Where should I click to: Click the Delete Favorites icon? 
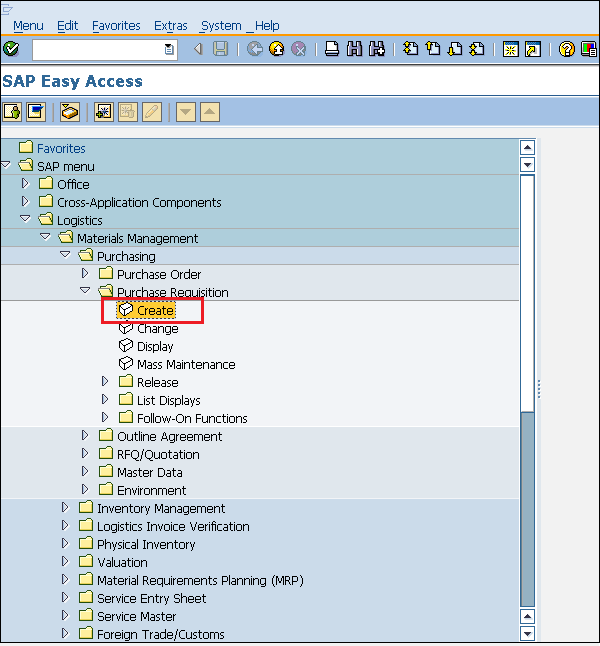coord(128,112)
